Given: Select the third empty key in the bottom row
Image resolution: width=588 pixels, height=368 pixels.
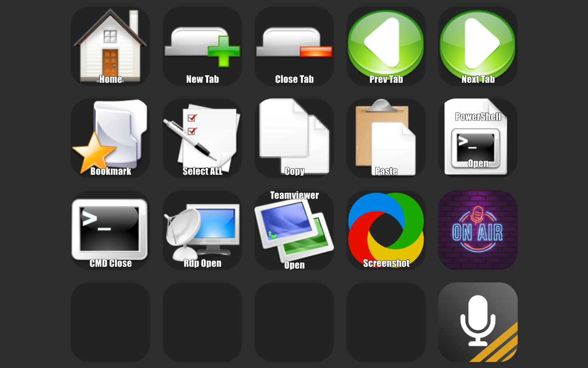Looking at the screenshot, I should pos(294,322).
